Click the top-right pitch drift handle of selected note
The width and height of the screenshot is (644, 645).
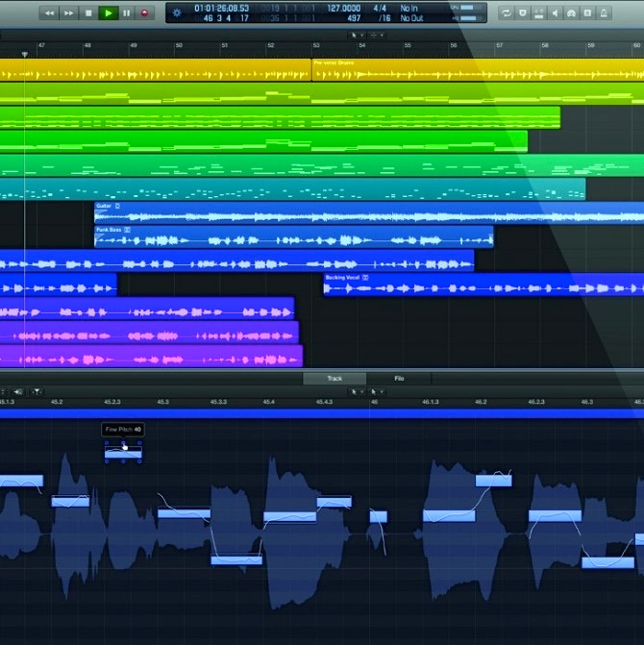[x=139, y=443]
